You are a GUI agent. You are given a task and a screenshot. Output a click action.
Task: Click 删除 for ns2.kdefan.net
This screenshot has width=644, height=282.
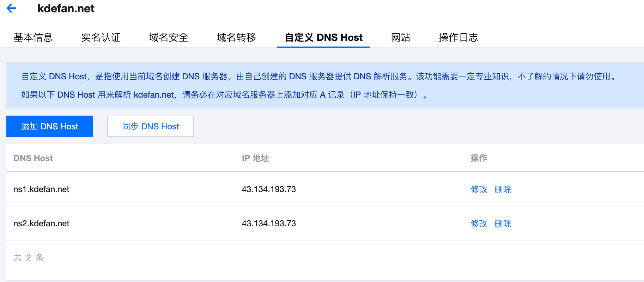tap(503, 223)
